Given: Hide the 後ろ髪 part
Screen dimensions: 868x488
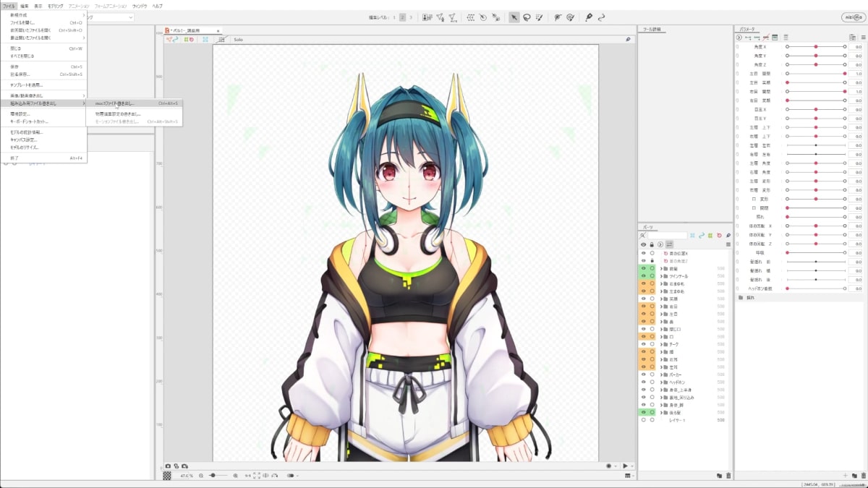Looking at the screenshot, I should [x=643, y=412].
